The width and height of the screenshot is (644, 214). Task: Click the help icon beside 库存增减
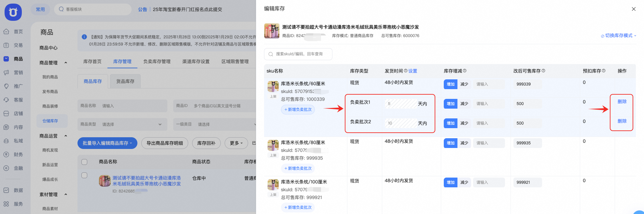coord(465,71)
